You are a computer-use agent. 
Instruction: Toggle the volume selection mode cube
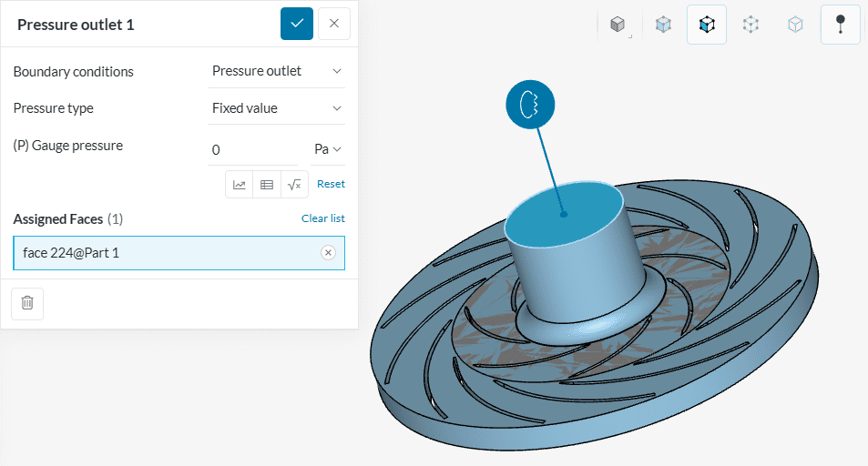coord(663,25)
